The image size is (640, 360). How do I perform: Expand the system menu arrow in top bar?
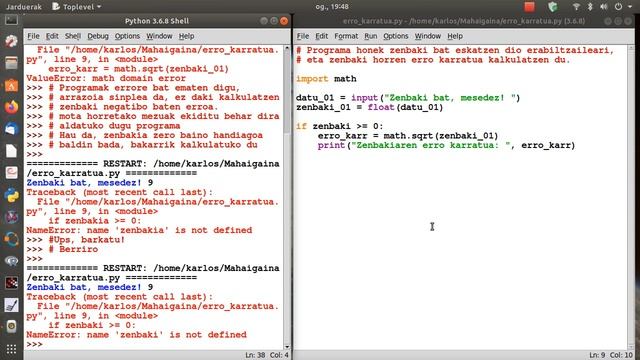point(630,7)
